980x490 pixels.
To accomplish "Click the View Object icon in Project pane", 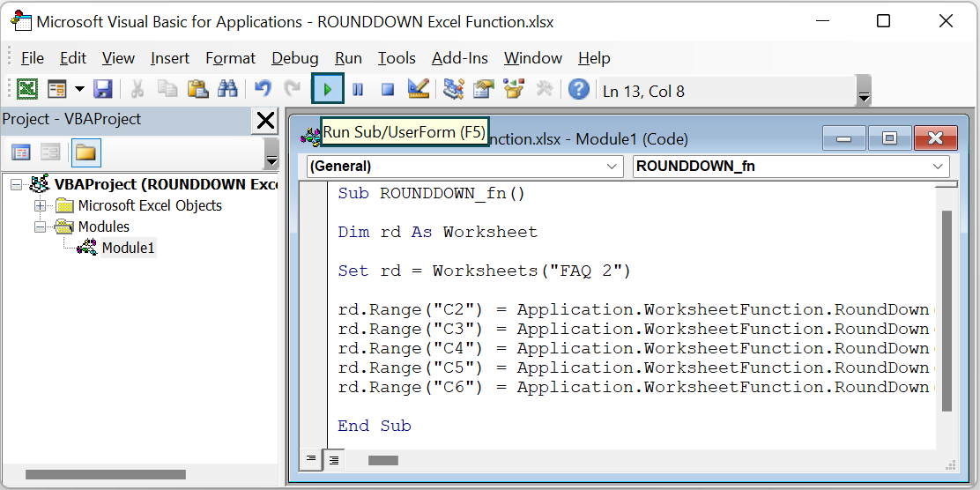I will pos(50,152).
